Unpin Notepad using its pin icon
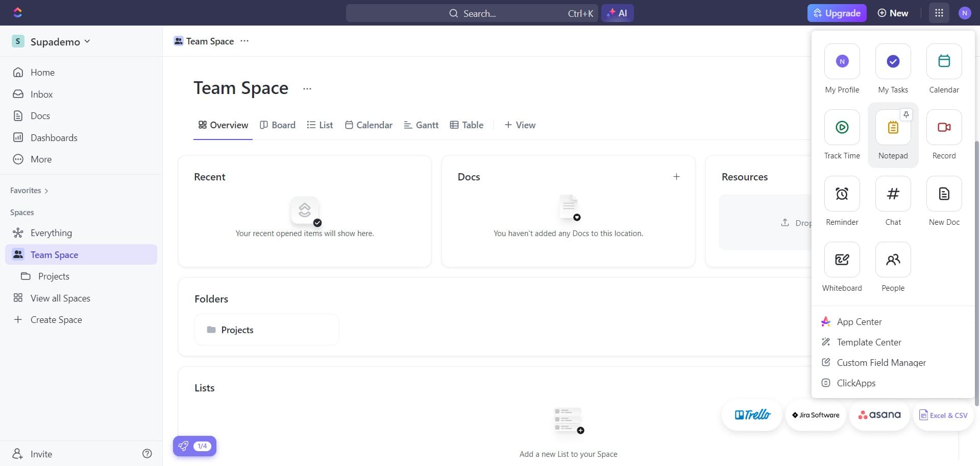980x466 pixels. click(x=906, y=115)
